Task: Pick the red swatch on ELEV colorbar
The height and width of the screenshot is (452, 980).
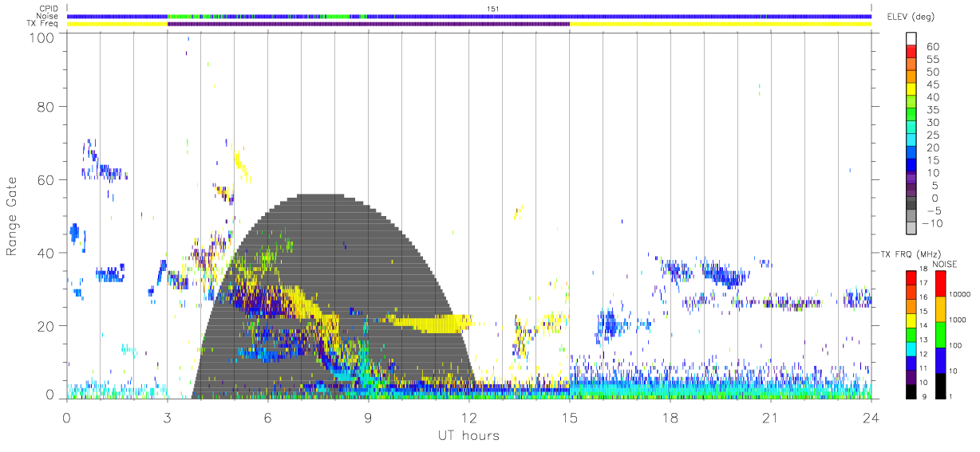Action: pos(911,53)
